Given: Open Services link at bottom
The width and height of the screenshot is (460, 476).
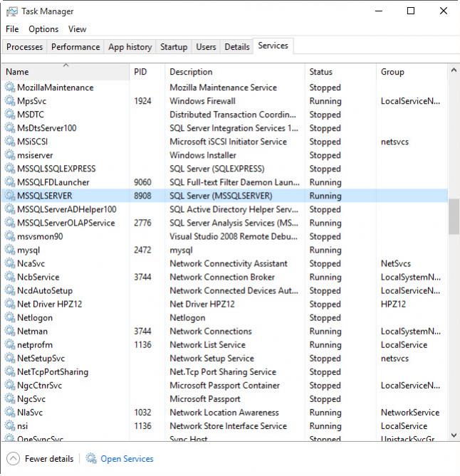Looking at the screenshot, I should point(127,459).
